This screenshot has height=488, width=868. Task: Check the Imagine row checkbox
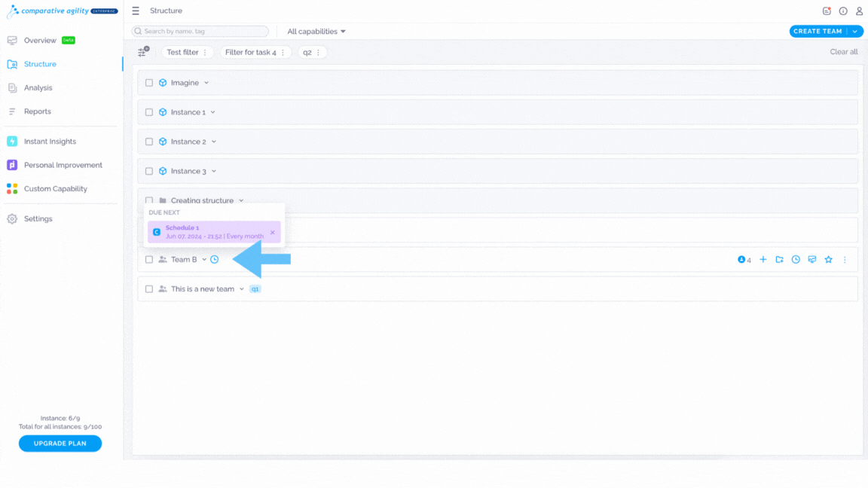point(149,83)
